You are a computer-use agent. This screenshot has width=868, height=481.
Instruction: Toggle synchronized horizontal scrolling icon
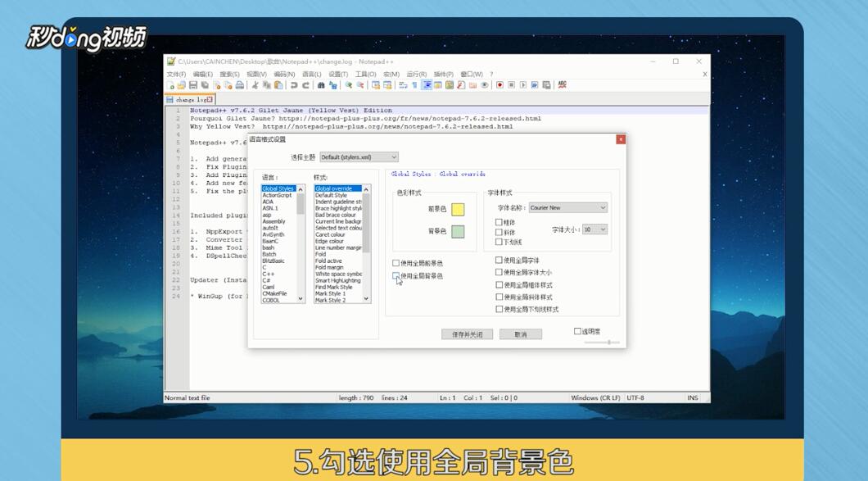click(x=387, y=85)
